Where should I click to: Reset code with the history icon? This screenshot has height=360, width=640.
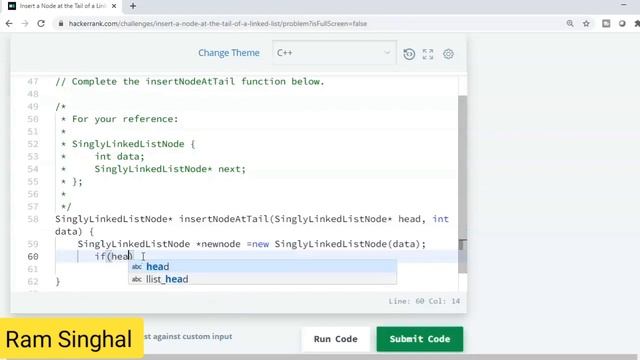(409, 54)
